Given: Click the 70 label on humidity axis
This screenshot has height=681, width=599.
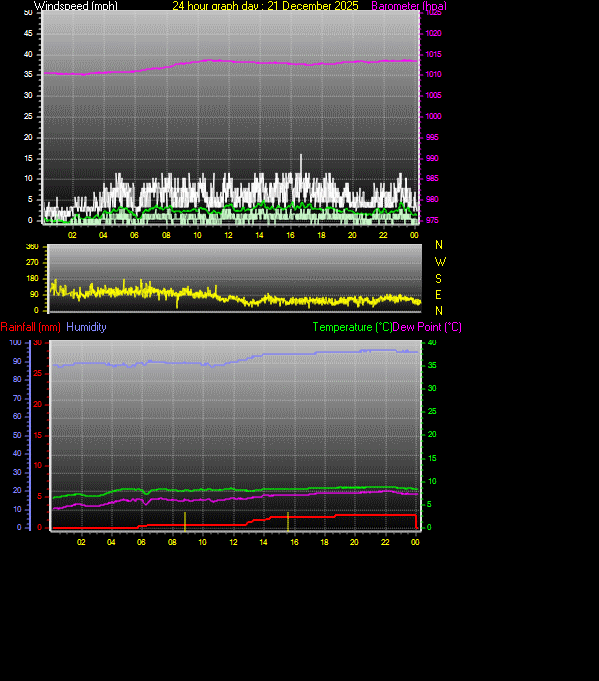Looking at the screenshot, I should coord(17,398).
